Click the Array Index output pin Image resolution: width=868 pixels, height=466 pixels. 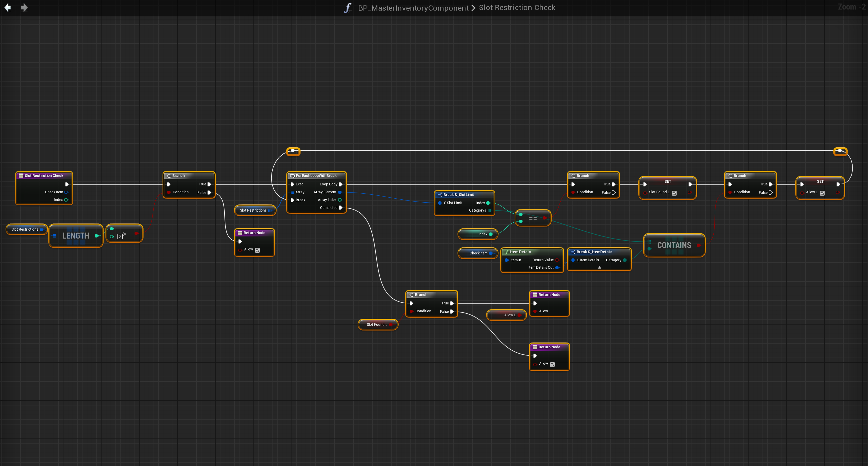point(340,200)
